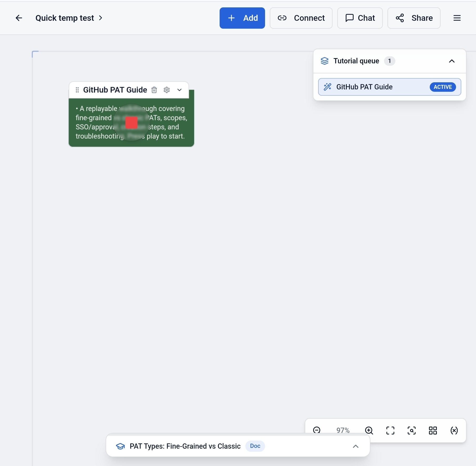Open the hamburger menu
This screenshot has width=476, height=466.
[x=457, y=18]
